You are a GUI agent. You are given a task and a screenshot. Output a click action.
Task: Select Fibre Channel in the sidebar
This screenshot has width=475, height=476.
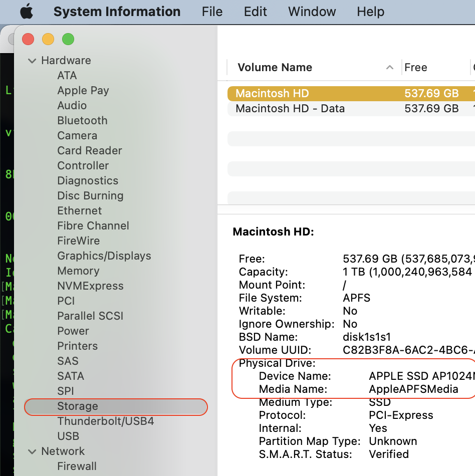pyautogui.click(x=93, y=225)
